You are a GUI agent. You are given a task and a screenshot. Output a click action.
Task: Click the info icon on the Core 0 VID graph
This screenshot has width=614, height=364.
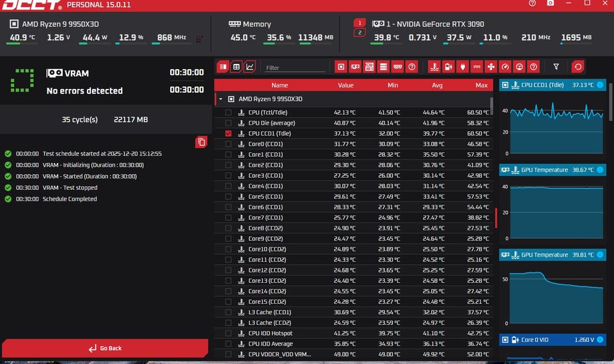pos(600,340)
